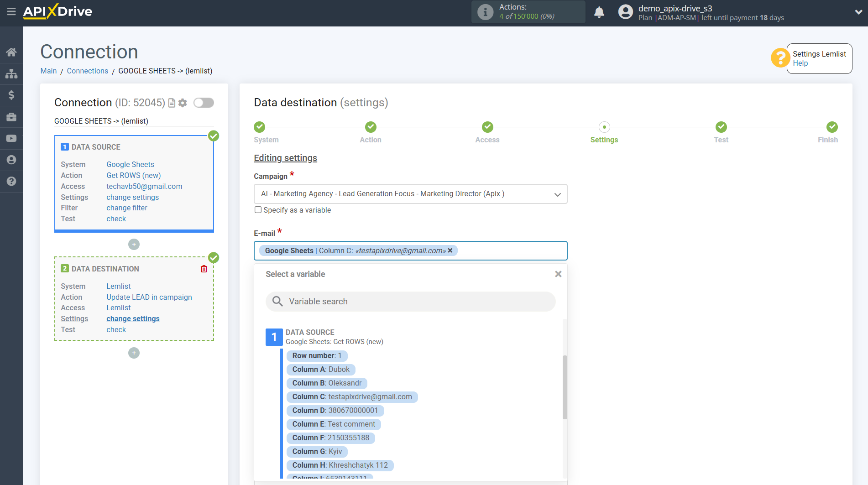Click the variable list scrollbar
868x485 pixels.
click(565, 387)
